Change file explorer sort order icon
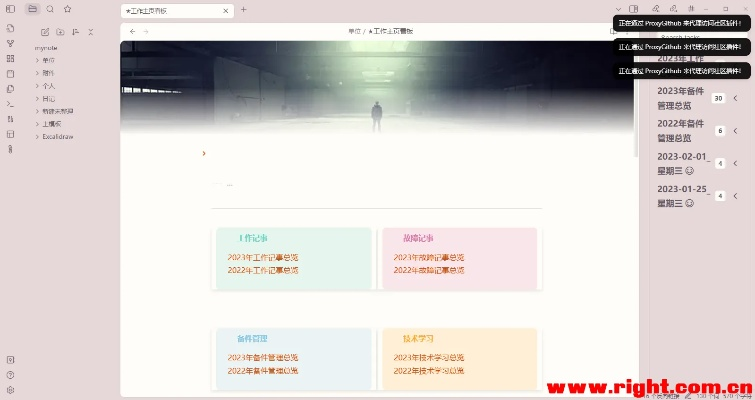Viewport: 755px width, 400px height. [76, 32]
